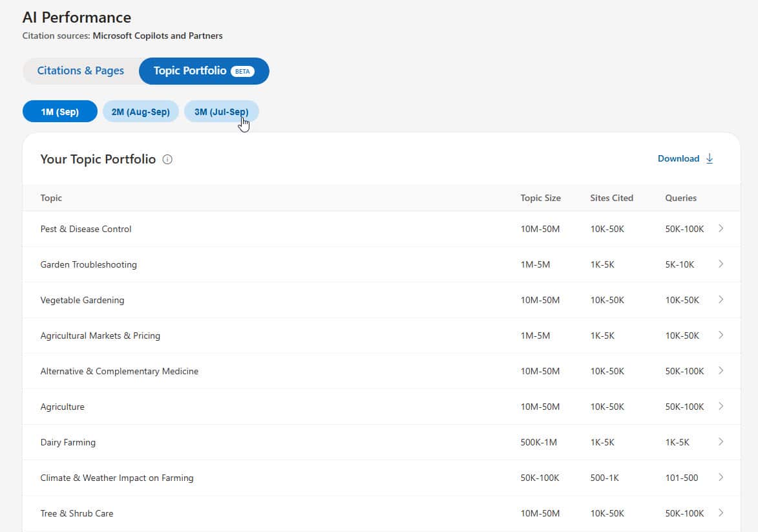Select the Agricultural Markets & Pricing topic
This screenshot has width=758, height=532.
pos(100,335)
